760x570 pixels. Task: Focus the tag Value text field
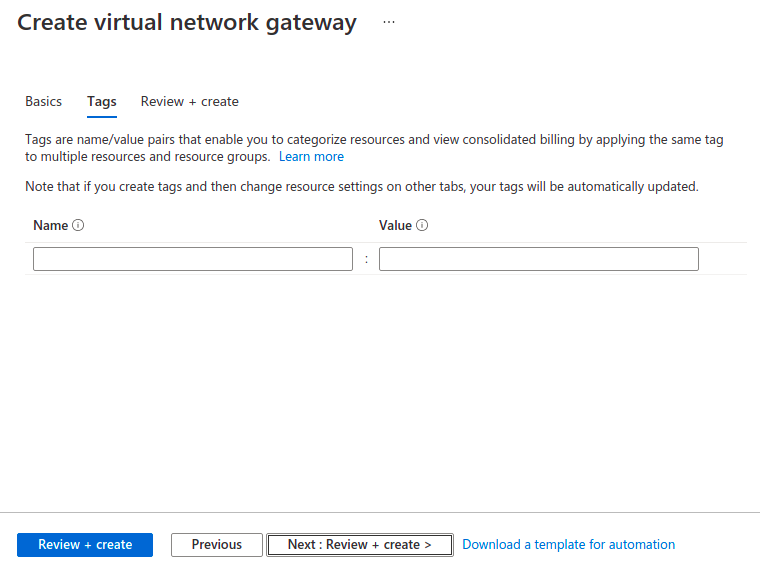coord(538,259)
